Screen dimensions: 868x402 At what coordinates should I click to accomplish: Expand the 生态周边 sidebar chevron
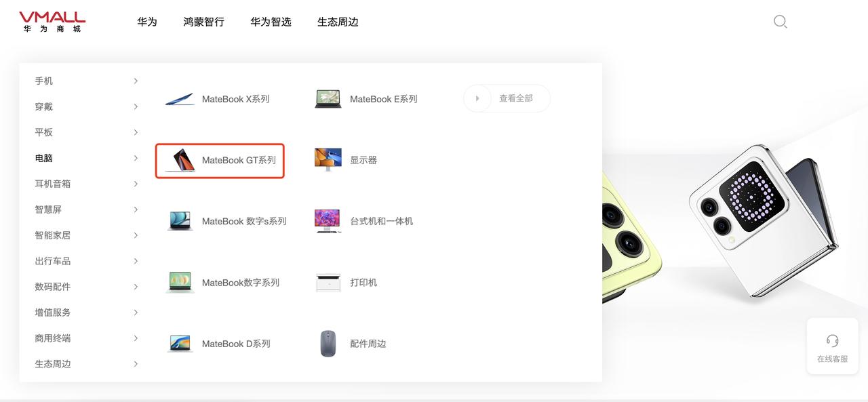[136, 364]
